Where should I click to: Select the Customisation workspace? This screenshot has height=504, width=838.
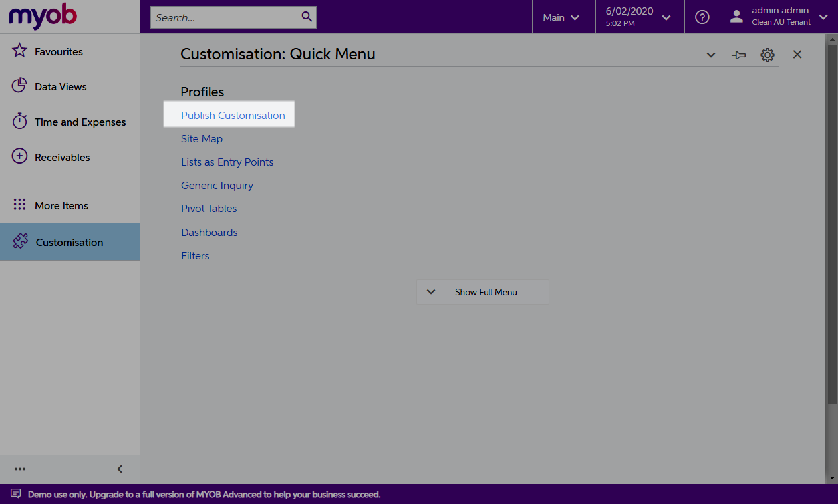pyautogui.click(x=70, y=241)
